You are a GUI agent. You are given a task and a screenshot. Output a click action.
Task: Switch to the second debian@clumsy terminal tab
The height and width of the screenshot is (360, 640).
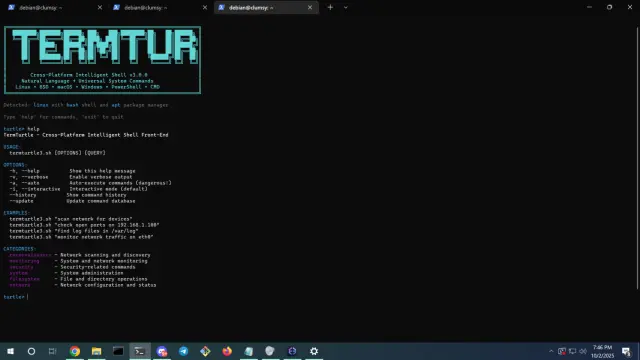click(x=160, y=7)
